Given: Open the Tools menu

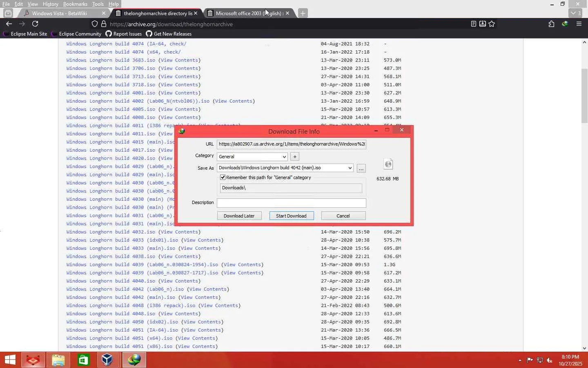Looking at the screenshot, I should coord(98,4).
